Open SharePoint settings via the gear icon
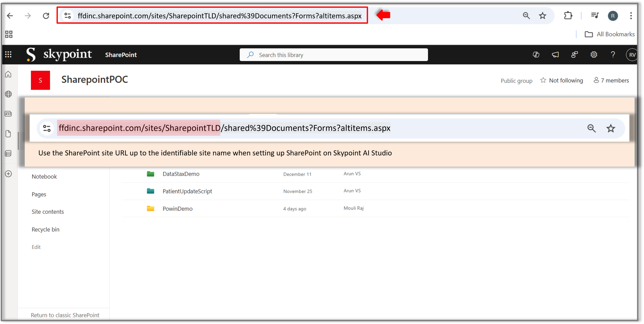This screenshot has width=644, height=324. pyautogui.click(x=594, y=55)
